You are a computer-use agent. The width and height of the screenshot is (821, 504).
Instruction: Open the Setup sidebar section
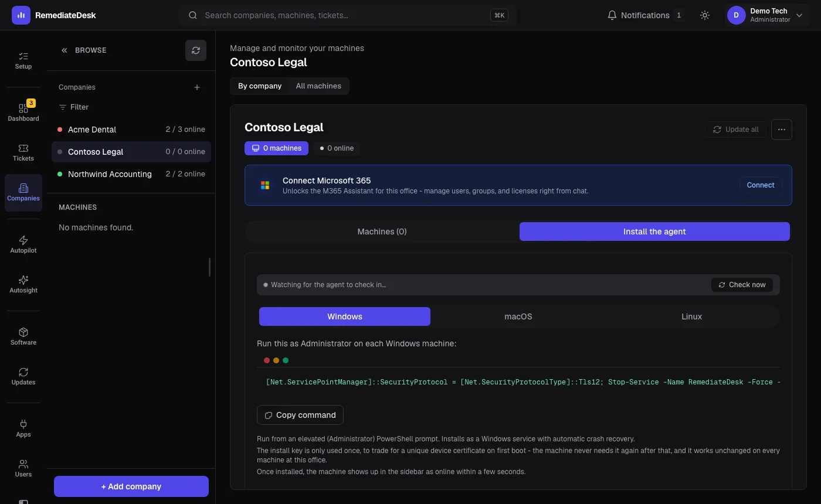point(23,60)
